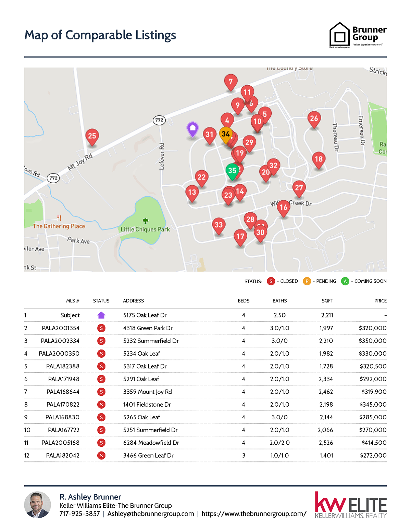Click map pin number 16
This screenshot has height=532, width=411.
pyautogui.click(x=284, y=209)
